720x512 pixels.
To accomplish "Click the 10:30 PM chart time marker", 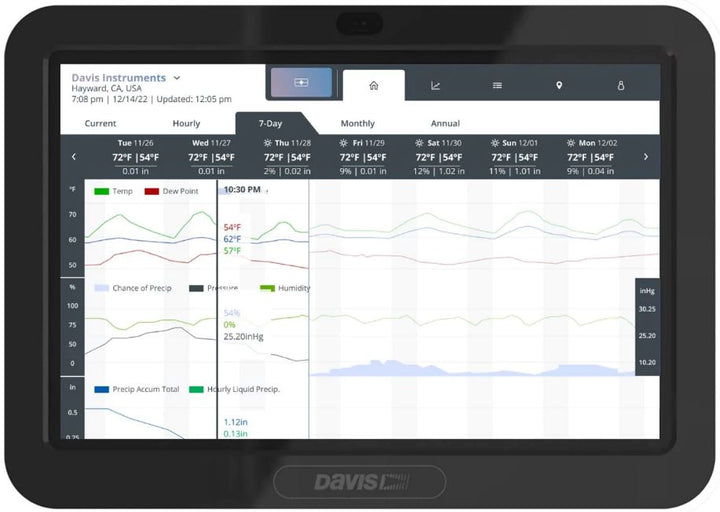I will pos(242,189).
